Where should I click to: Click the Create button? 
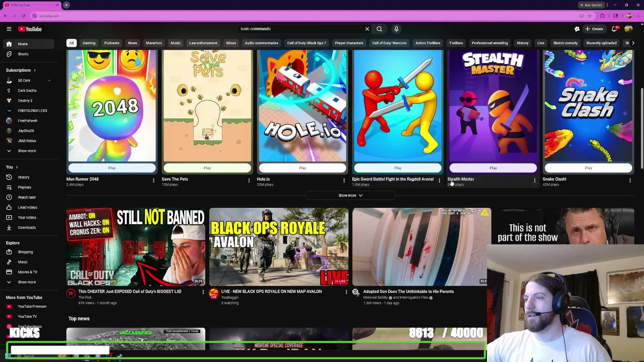click(x=594, y=29)
